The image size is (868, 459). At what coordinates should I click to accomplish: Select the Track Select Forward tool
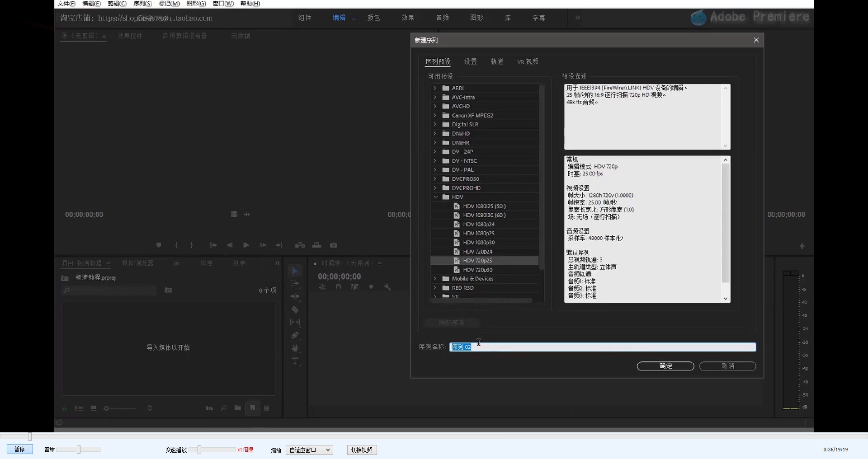coord(295,283)
